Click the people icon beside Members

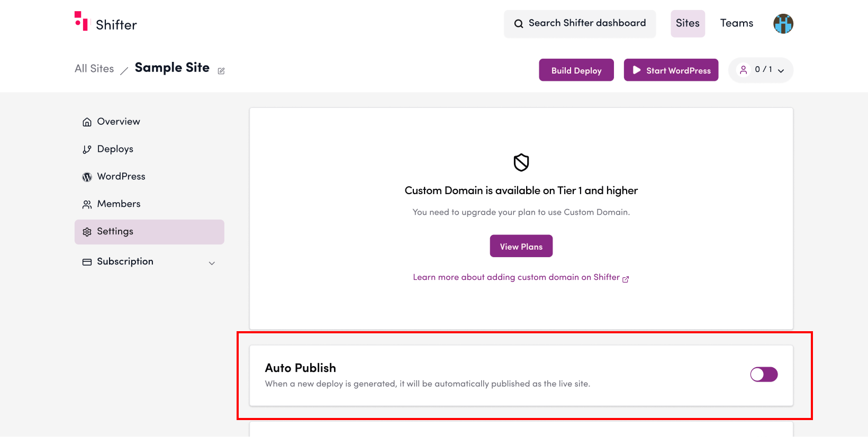87,205
